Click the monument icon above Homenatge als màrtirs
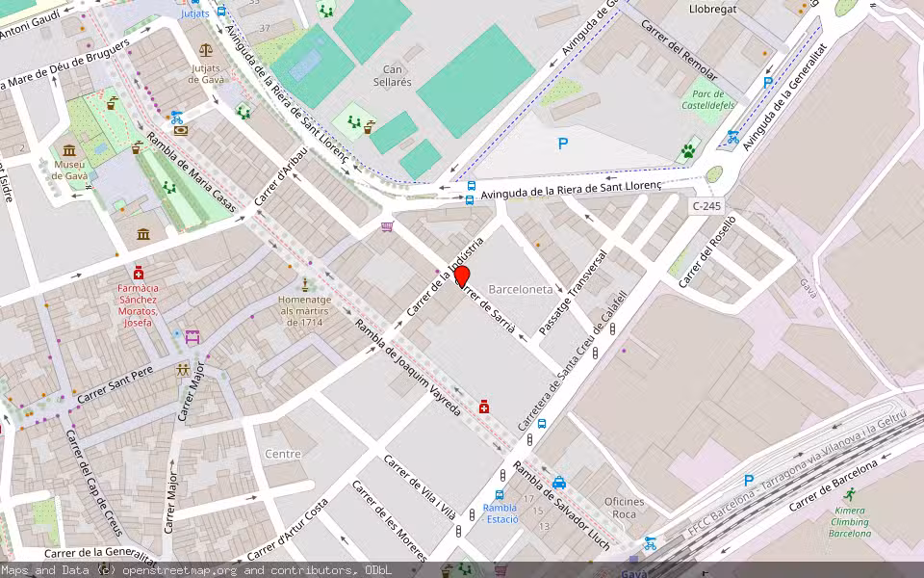The image size is (924, 578). click(305, 285)
